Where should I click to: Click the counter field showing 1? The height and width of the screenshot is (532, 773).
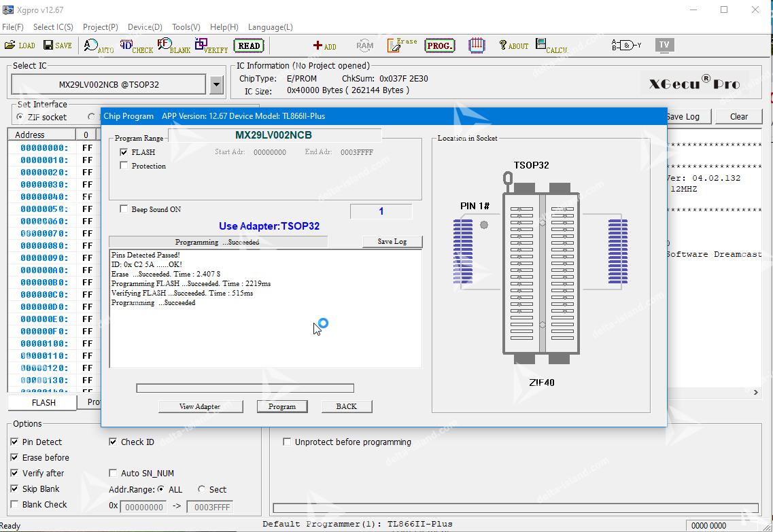pyautogui.click(x=381, y=211)
